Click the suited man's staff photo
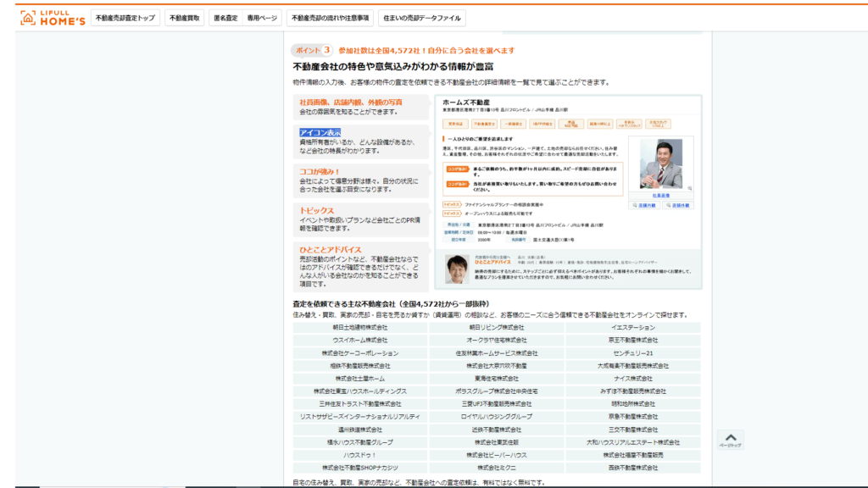868x488 pixels. (661, 164)
